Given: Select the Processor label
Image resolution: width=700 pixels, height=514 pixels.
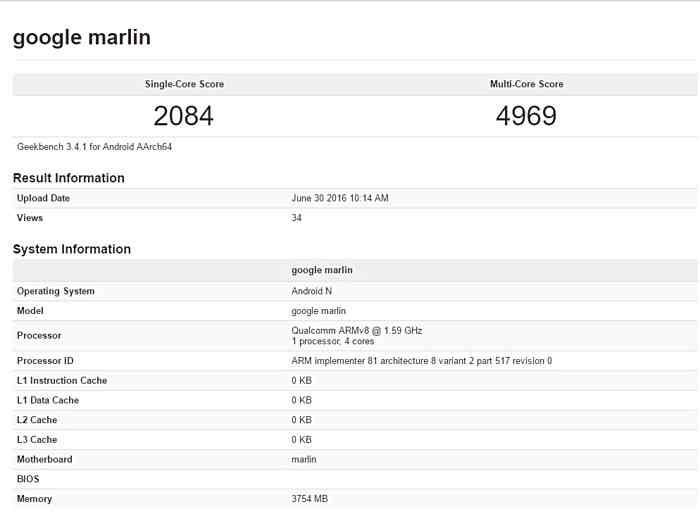Looking at the screenshot, I should (x=39, y=335).
